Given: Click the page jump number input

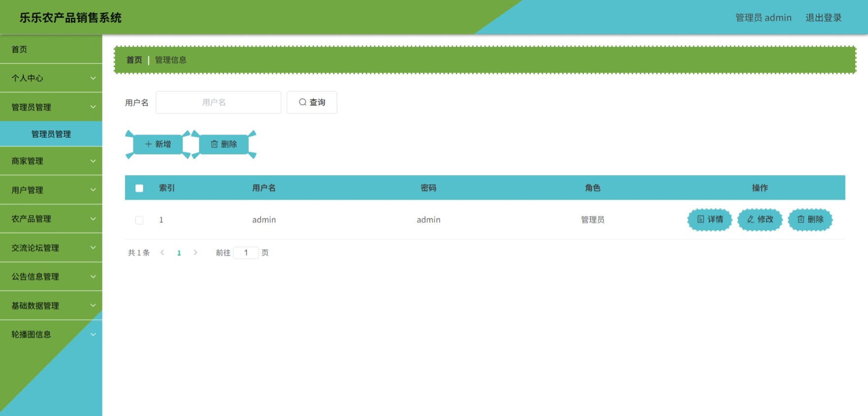Looking at the screenshot, I should pos(246,253).
